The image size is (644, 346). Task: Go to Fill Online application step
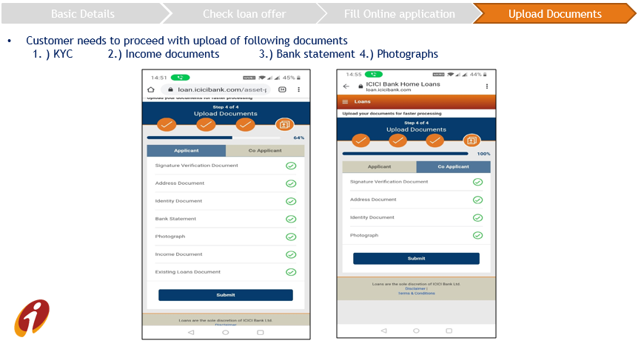[399, 13]
